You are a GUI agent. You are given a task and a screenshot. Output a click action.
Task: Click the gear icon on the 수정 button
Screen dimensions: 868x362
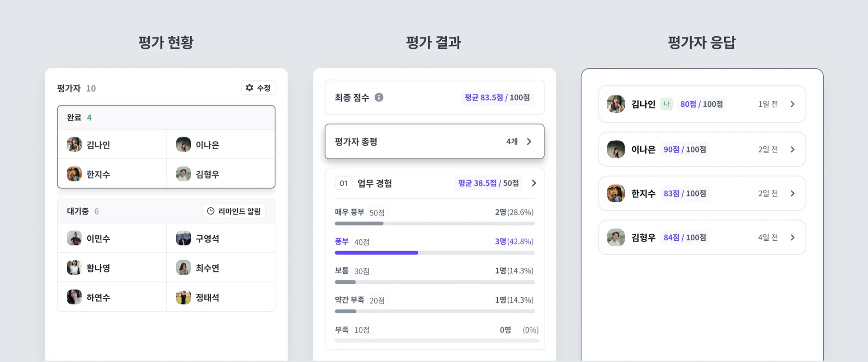tap(249, 88)
